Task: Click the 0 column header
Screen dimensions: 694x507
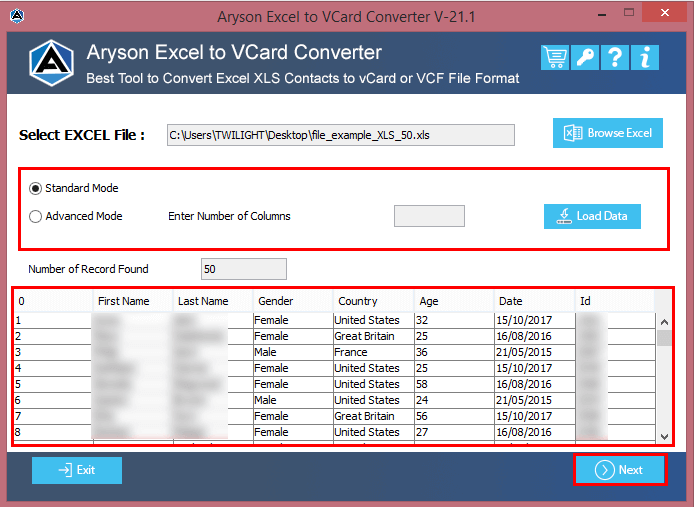Action: 53,302
